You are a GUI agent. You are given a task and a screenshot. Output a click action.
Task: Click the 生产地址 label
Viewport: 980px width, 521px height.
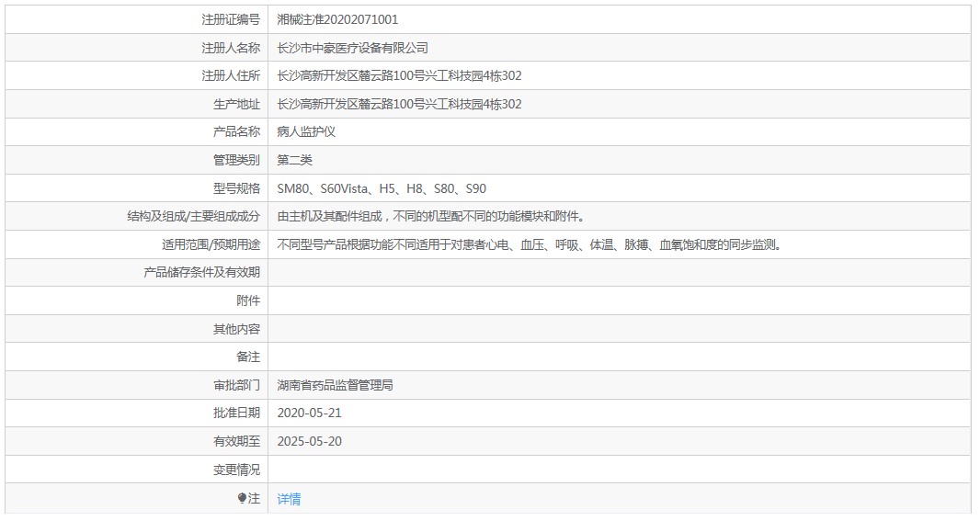[236, 104]
